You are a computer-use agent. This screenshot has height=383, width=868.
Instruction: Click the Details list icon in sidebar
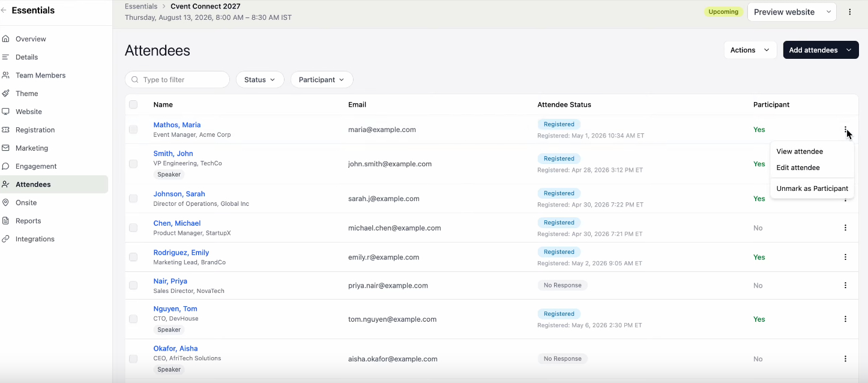click(5, 57)
